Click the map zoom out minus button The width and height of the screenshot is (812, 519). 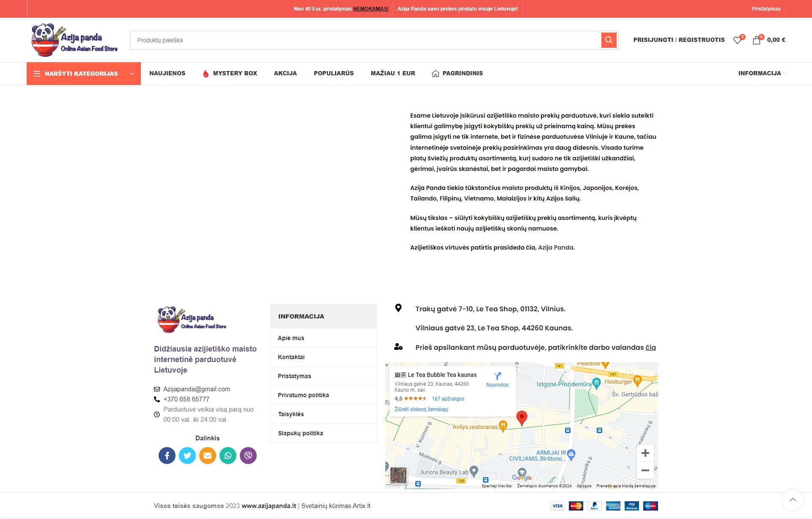[x=645, y=470]
